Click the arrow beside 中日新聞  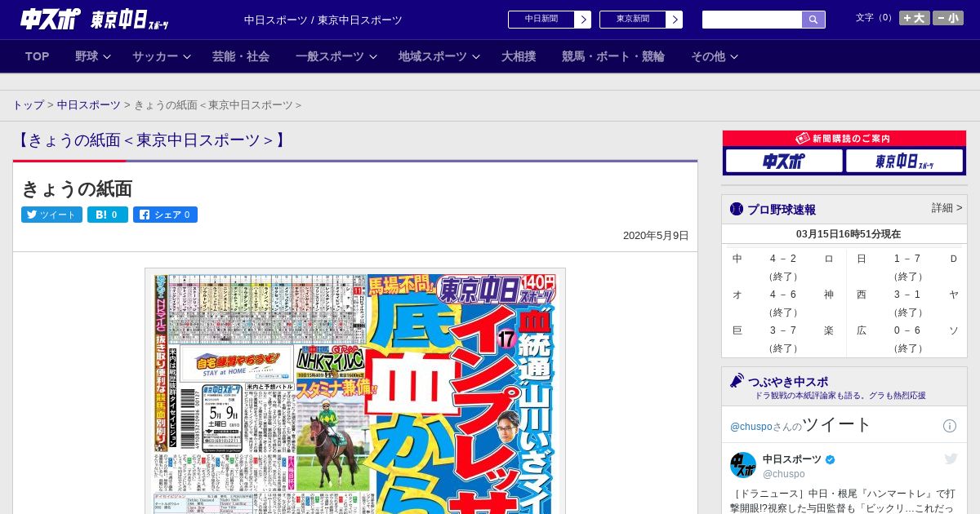583,20
